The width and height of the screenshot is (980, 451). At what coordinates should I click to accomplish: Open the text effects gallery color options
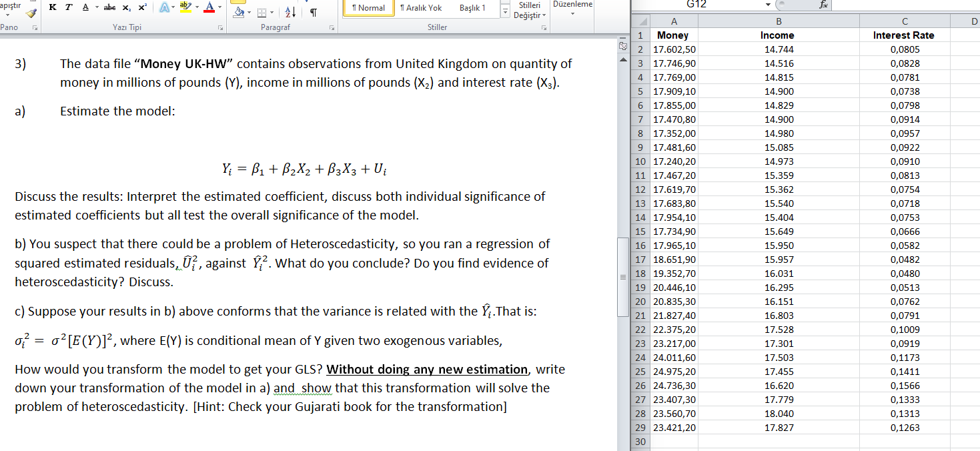(x=173, y=7)
